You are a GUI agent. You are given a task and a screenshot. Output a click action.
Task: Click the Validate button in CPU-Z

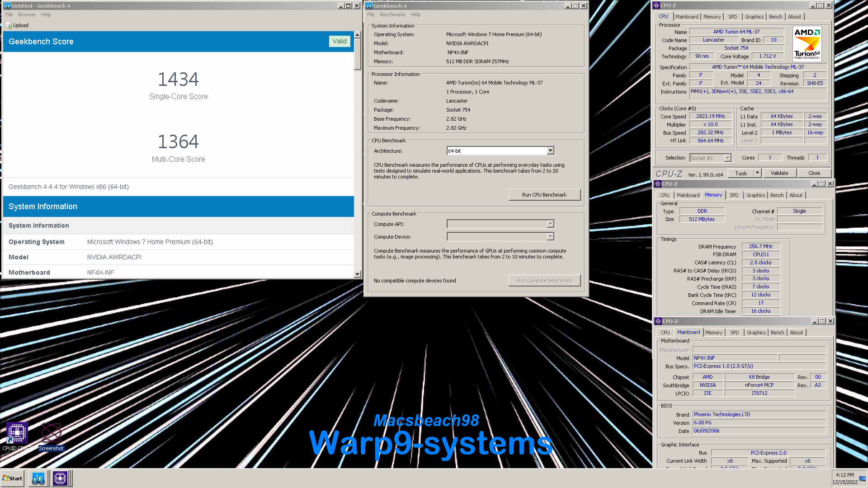pyautogui.click(x=779, y=173)
